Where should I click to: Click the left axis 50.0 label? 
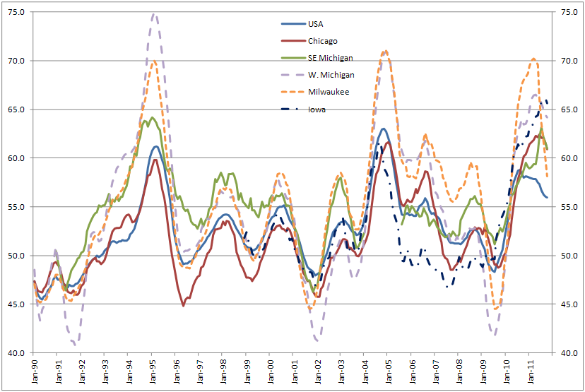coord(16,256)
